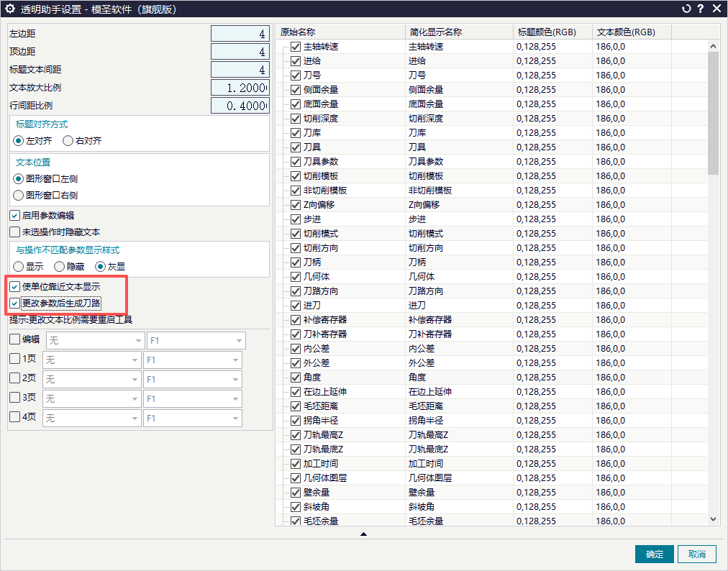Open 1页 key dropdown showing F1
The height and width of the screenshot is (571, 728).
[x=193, y=360]
